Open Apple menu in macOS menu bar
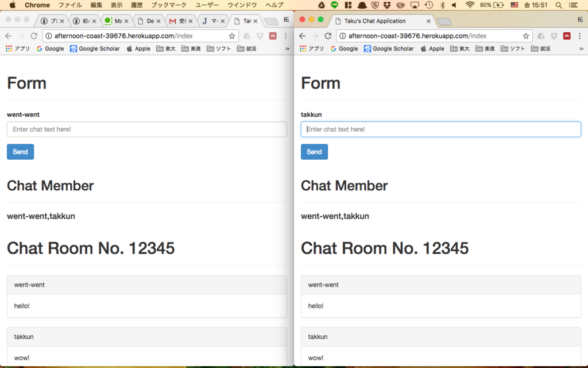The height and width of the screenshot is (368, 588). point(13,5)
